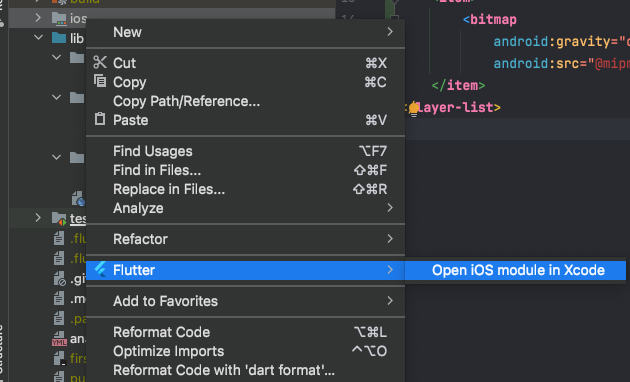Open Find in Files
The image size is (630, 382).
[x=245, y=170]
